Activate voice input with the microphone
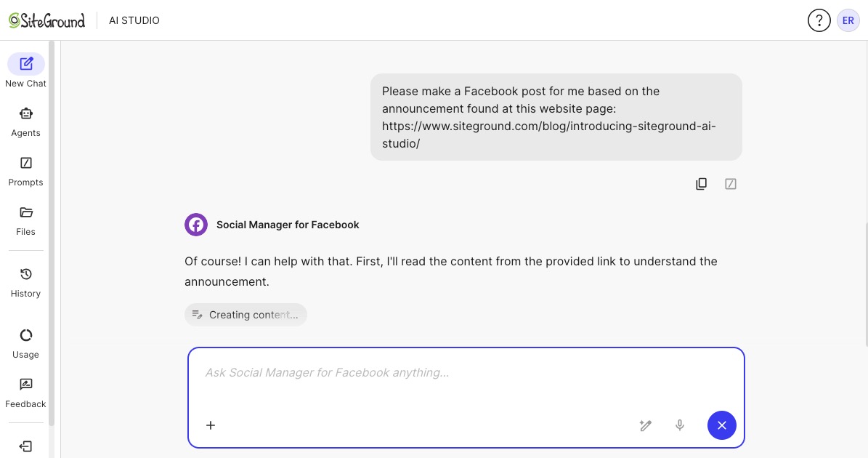This screenshot has height=458, width=868. tap(680, 425)
